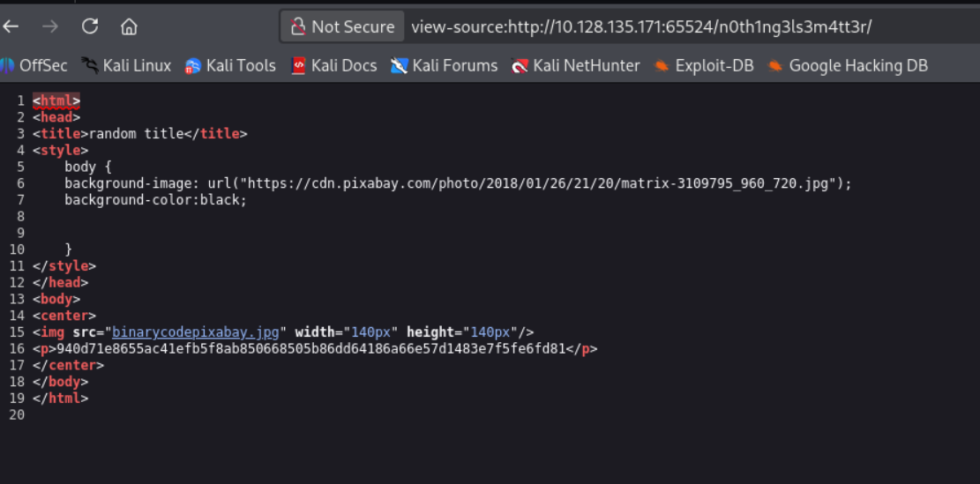Viewport: 980px width, 484px height.
Task: Open the OffSec bookmark
Action: pyautogui.click(x=34, y=65)
